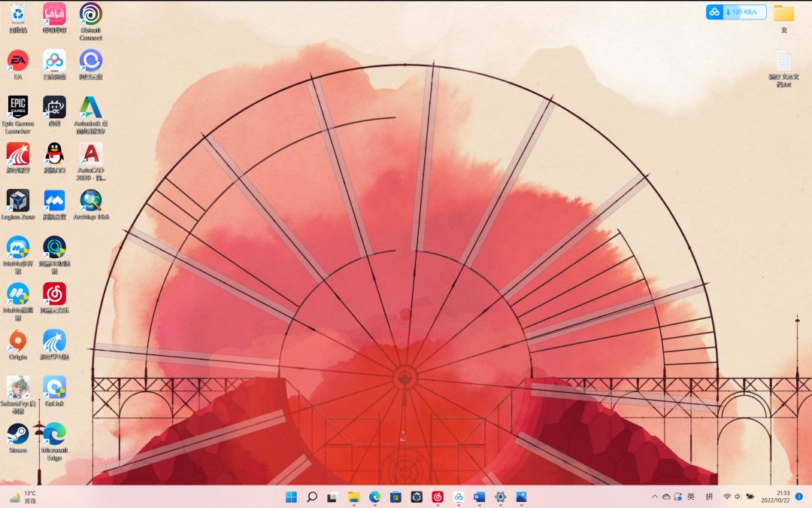Screen dimensions: 812x508
Task: Launch NetEase Cloud Music desktop shortcut
Action: 54,299
